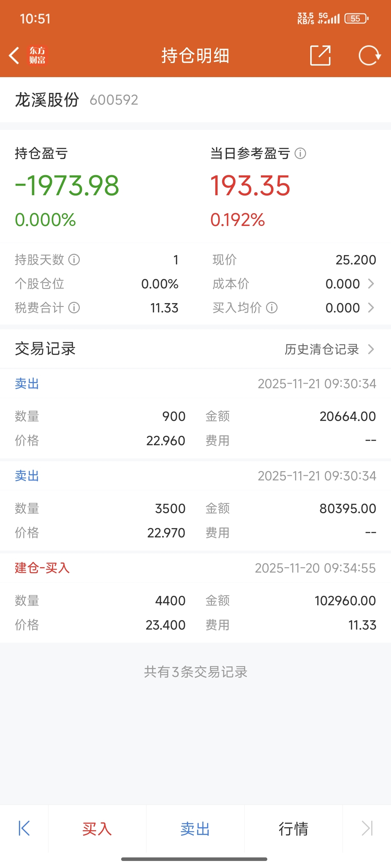Show info for 持股天数
Screen dimensions: 391x868
click(74, 260)
